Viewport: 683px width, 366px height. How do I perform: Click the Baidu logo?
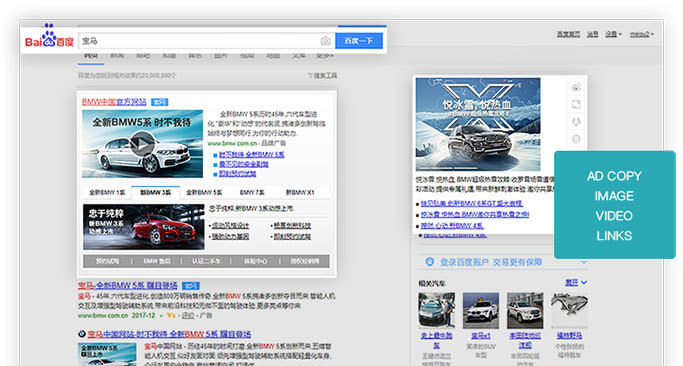(49, 37)
